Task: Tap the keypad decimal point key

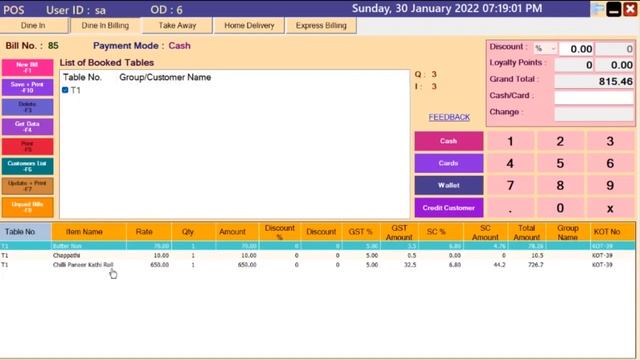Action: (x=510, y=208)
